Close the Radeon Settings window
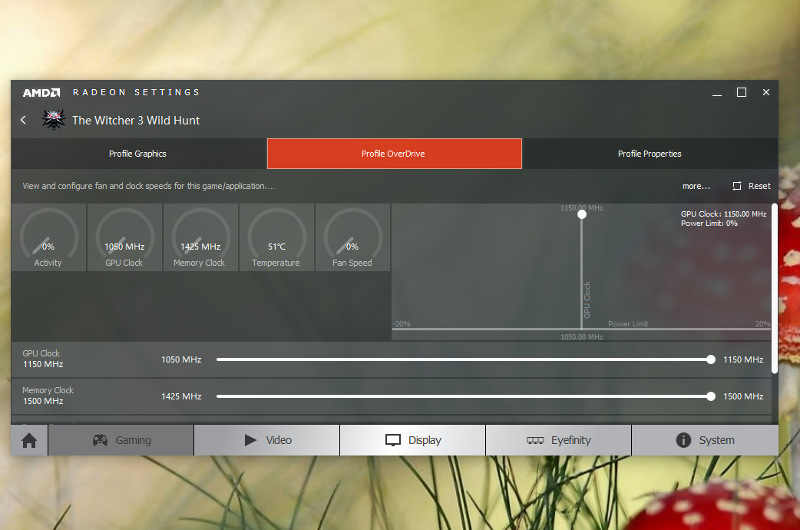Image resolution: width=800 pixels, height=530 pixels. (x=766, y=92)
